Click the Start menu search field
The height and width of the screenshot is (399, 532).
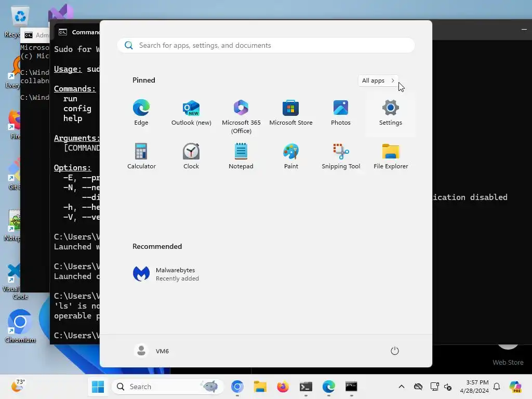tap(265, 46)
